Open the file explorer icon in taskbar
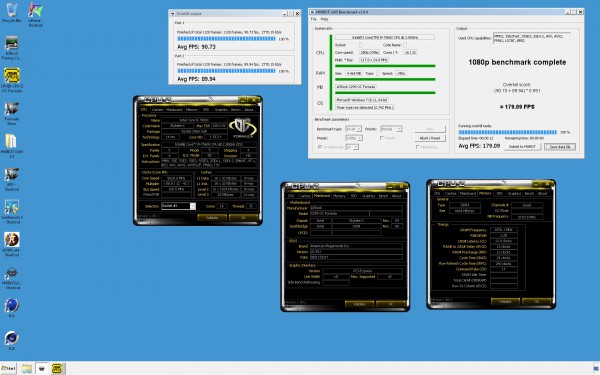Screen dimensions: 600x375 pos(27,368)
